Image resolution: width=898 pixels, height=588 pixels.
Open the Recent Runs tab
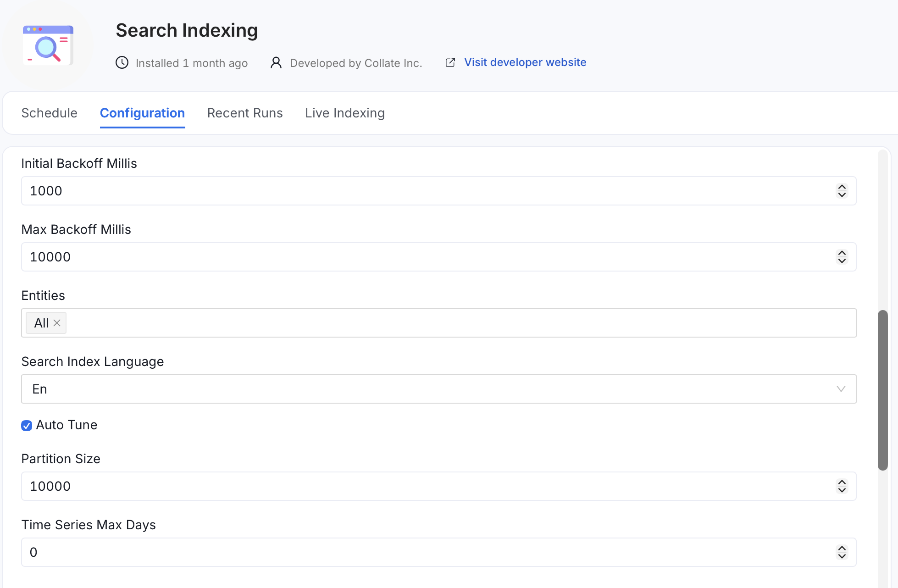point(245,113)
